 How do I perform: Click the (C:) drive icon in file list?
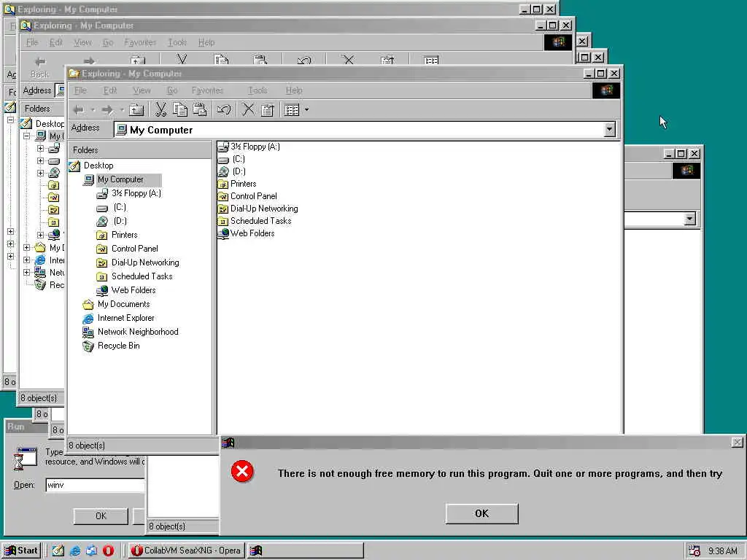click(x=223, y=160)
